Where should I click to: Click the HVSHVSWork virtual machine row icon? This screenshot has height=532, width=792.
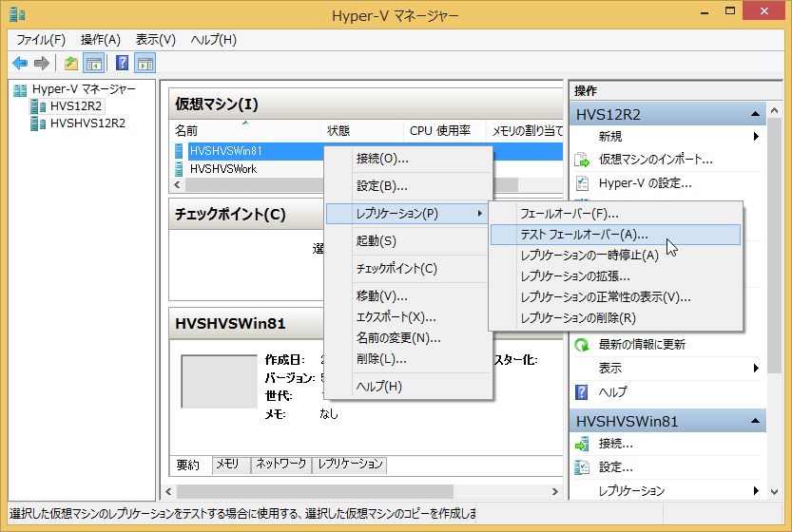[179, 168]
